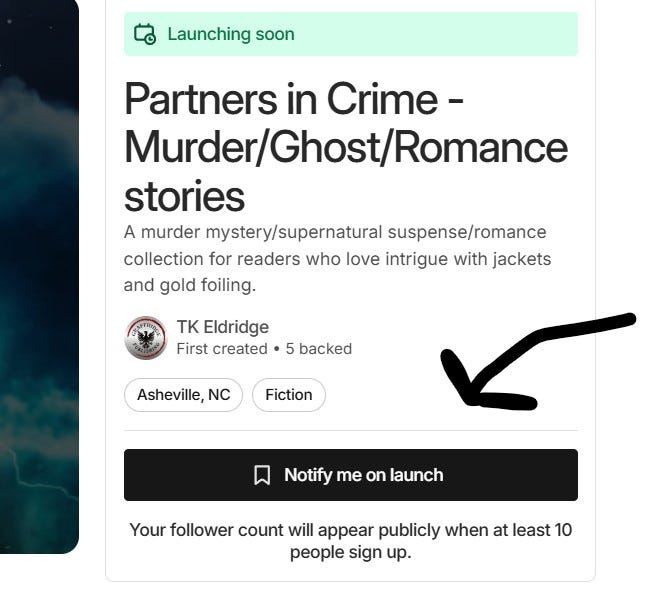Open the Asheville, NC location tag
Image resolution: width=651 pixels, height=607 pixels.
(184, 395)
